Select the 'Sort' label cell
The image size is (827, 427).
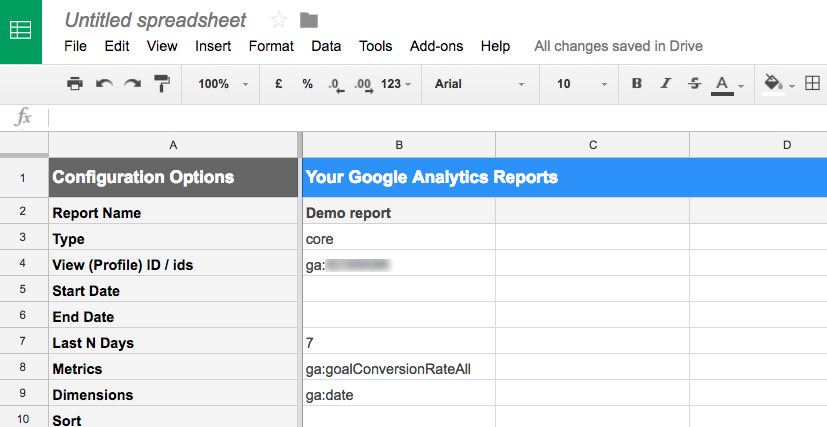tap(173, 417)
